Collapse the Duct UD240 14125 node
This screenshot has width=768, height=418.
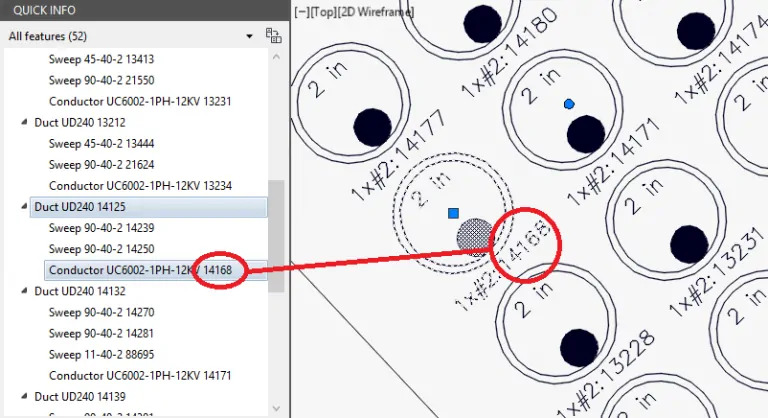25,207
